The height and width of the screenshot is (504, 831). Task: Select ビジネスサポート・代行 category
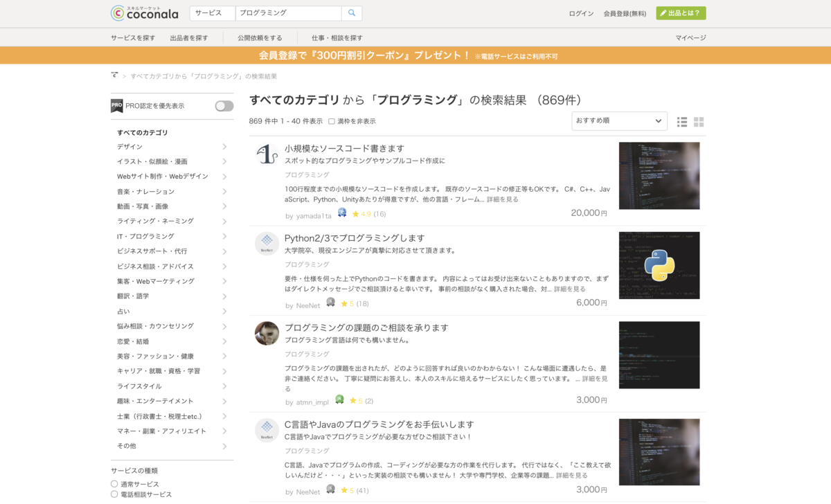[x=152, y=251]
